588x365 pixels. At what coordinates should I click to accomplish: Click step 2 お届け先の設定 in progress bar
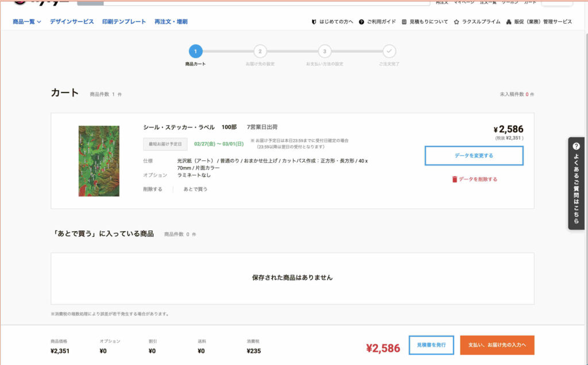[260, 52]
